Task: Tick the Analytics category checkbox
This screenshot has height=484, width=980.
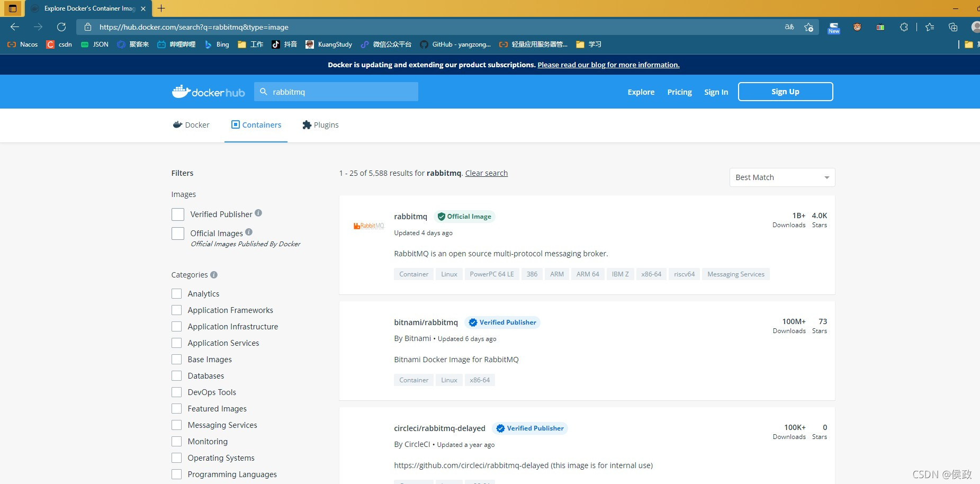Action: pos(177,294)
